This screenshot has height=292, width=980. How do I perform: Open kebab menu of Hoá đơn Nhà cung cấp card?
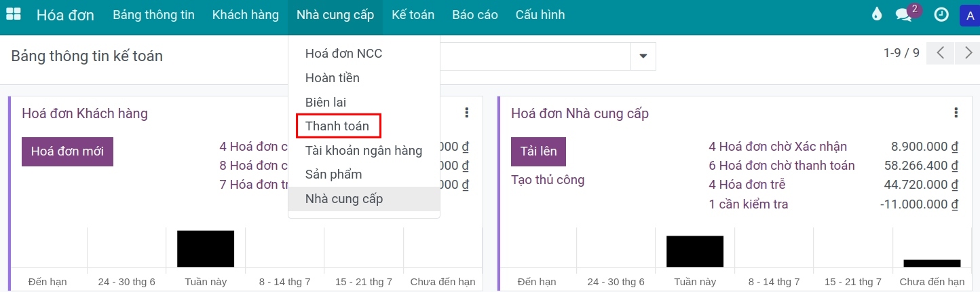tap(956, 113)
